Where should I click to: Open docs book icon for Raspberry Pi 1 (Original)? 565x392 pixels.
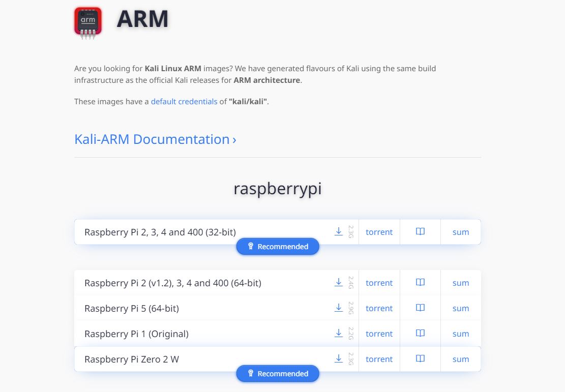pyautogui.click(x=420, y=333)
